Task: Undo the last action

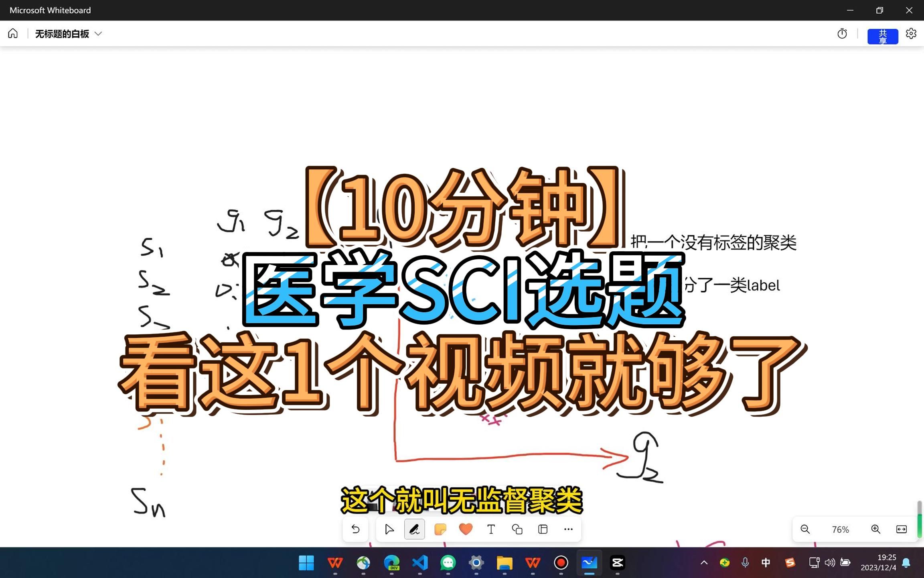Action: (x=355, y=529)
